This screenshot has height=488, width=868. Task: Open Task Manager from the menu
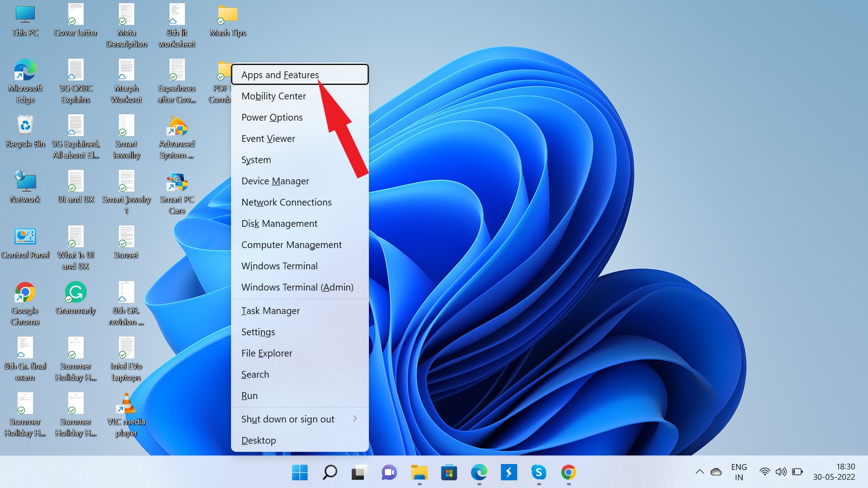click(x=270, y=310)
